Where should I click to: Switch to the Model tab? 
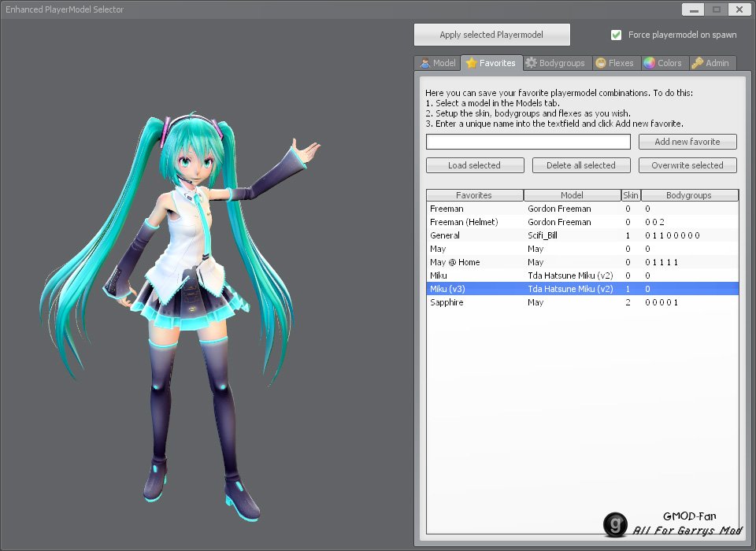(438, 63)
